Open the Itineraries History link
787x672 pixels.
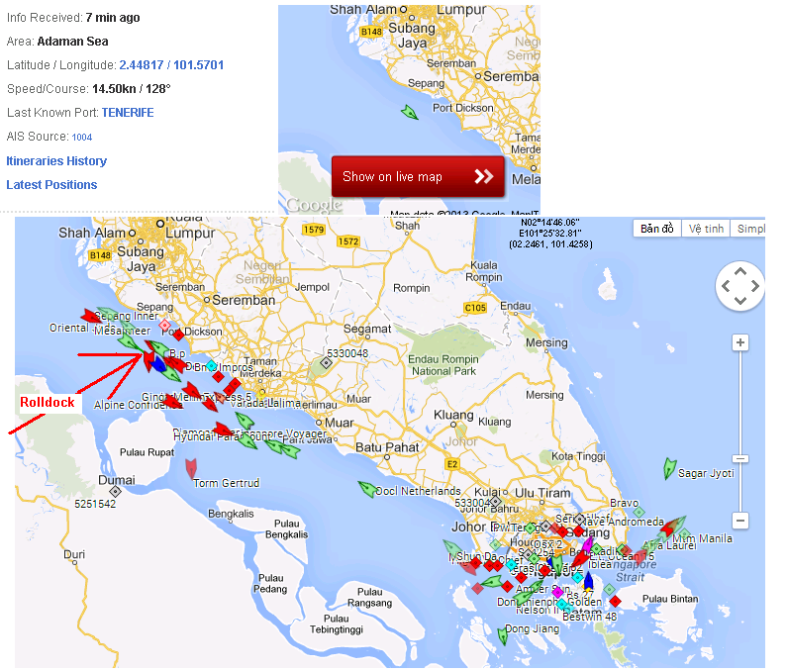coord(56,161)
